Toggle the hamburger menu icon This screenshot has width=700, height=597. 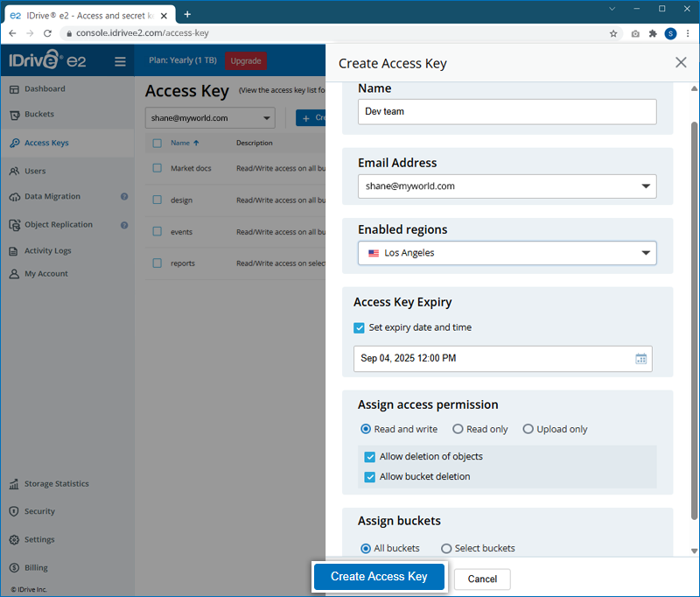click(x=120, y=61)
